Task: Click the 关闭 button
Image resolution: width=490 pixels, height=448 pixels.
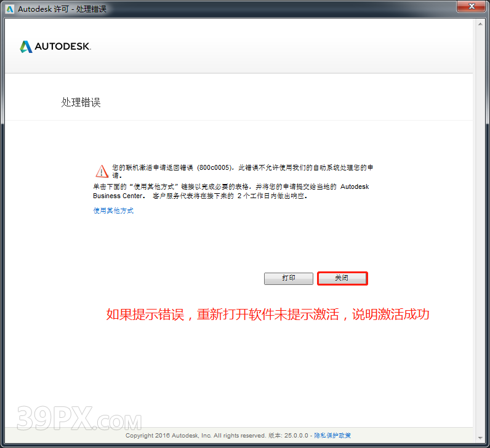Action: point(342,278)
